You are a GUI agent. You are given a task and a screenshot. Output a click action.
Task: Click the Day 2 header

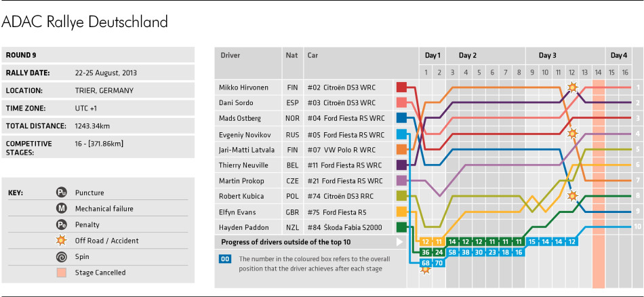(x=467, y=56)
